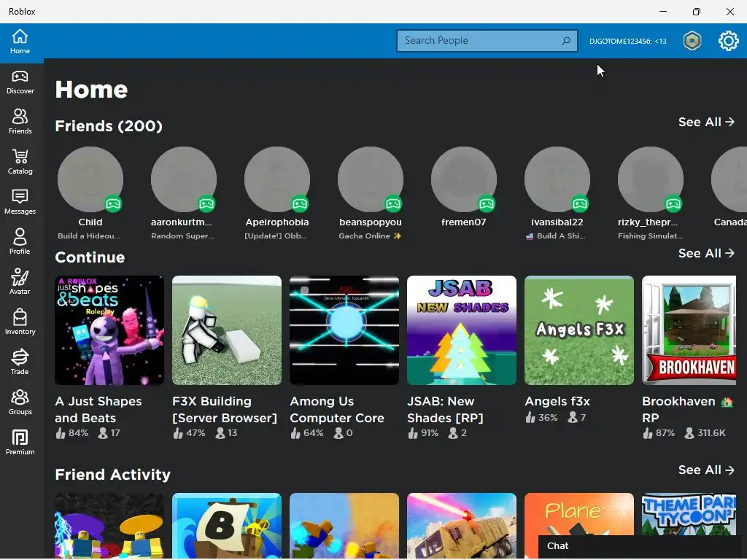Image resolution: width=747 pixels, height=560 pixels.
Task: Open friend aaronkurtm avatar
Action: click(x=184, y=179)
